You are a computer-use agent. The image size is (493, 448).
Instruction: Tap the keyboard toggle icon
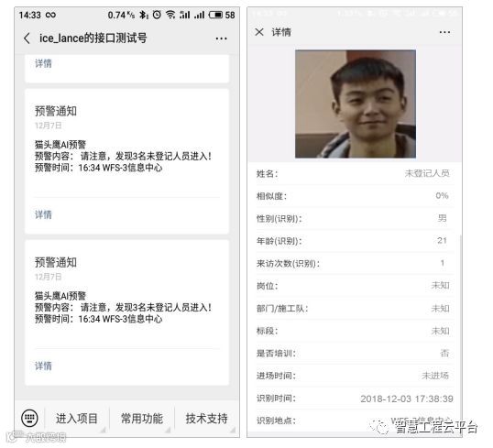click(30, 418)
